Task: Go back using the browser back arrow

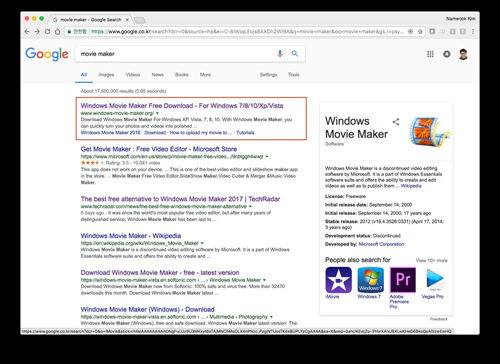Action: (27, 32)
